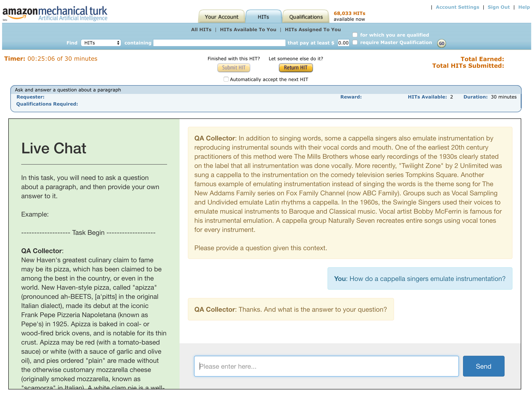This screenshot has width=532, height=394.
Task: Click the Amazon Mechanical Turk logo
Action: click(x=54, y=11)
